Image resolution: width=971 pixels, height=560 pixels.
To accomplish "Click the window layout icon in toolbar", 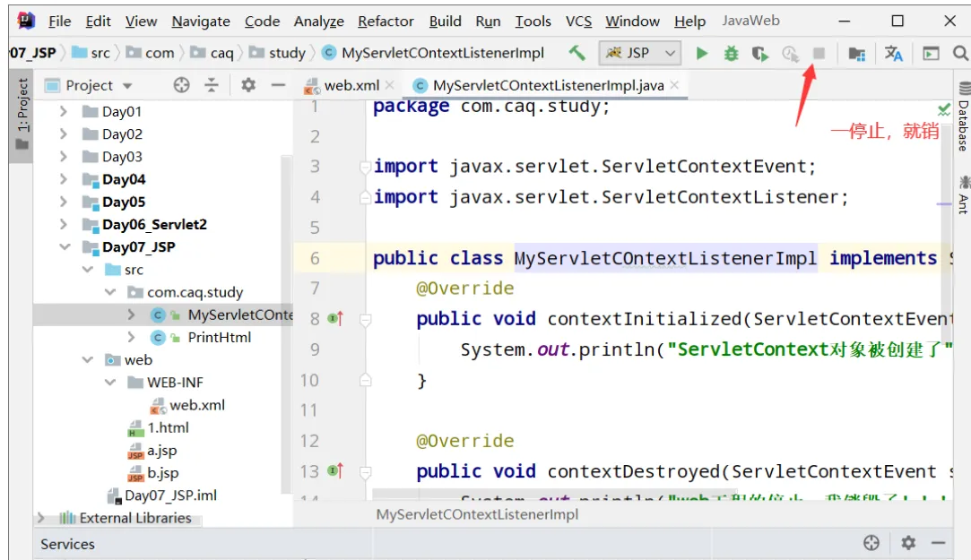I will coord(931,54).
